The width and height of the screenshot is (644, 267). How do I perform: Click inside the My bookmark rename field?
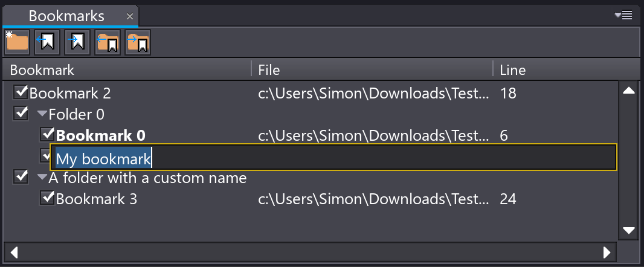(333, 157)
